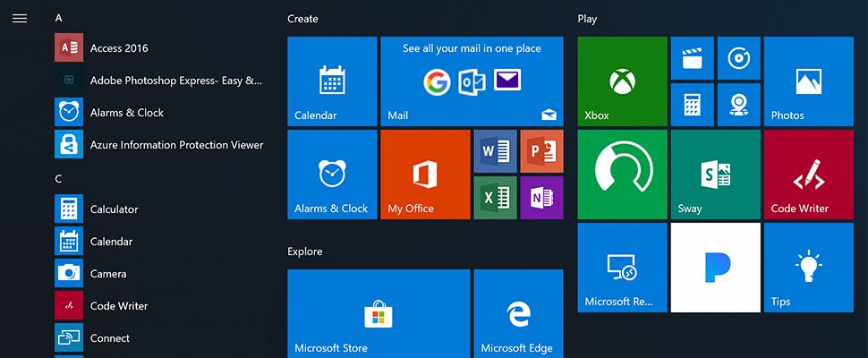Click the Create group title

(302, 19)
